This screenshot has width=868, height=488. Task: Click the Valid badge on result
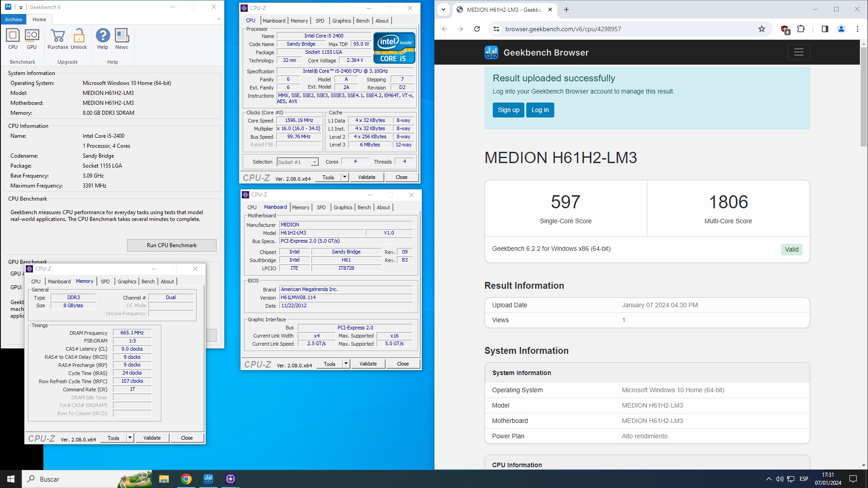point(792,249)
